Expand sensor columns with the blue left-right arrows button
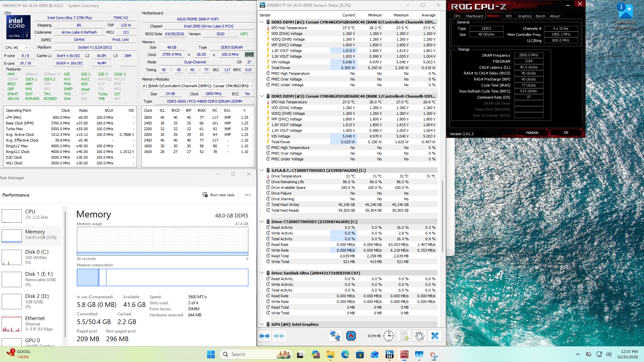 (265, 336)
